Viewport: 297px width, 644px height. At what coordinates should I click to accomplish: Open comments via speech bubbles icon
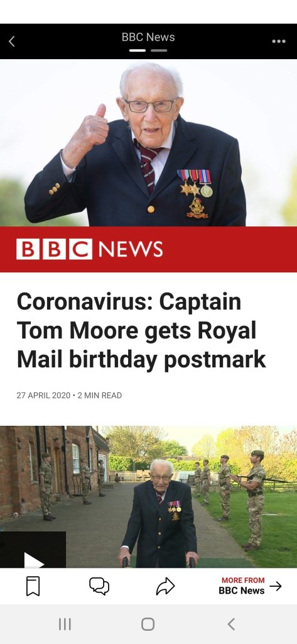tap(99, 586)
